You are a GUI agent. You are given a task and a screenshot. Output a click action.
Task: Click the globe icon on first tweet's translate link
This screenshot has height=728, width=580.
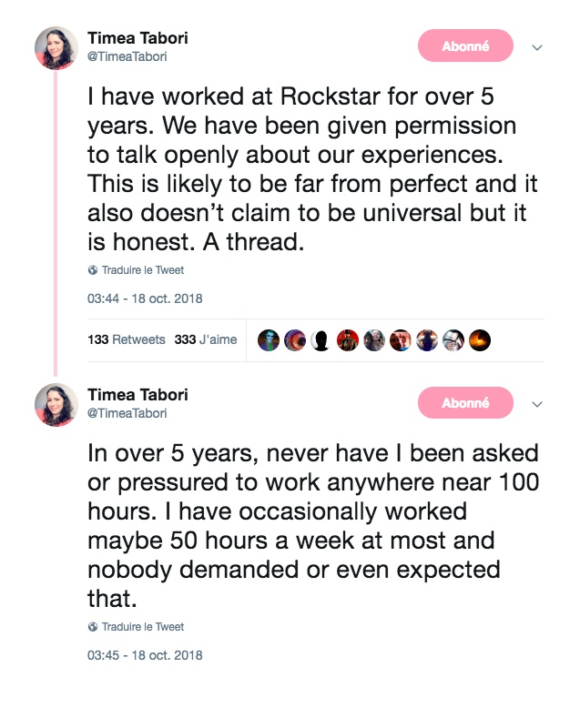(92, 270)
